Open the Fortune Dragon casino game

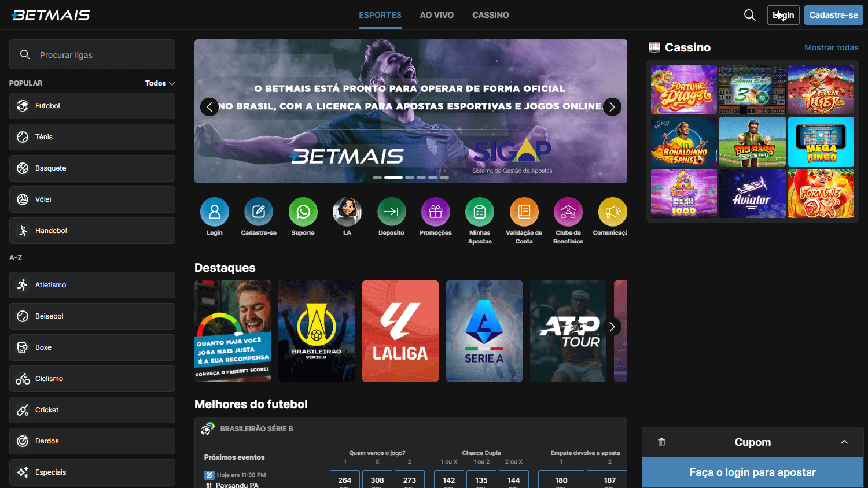click(x=684, y=90)
